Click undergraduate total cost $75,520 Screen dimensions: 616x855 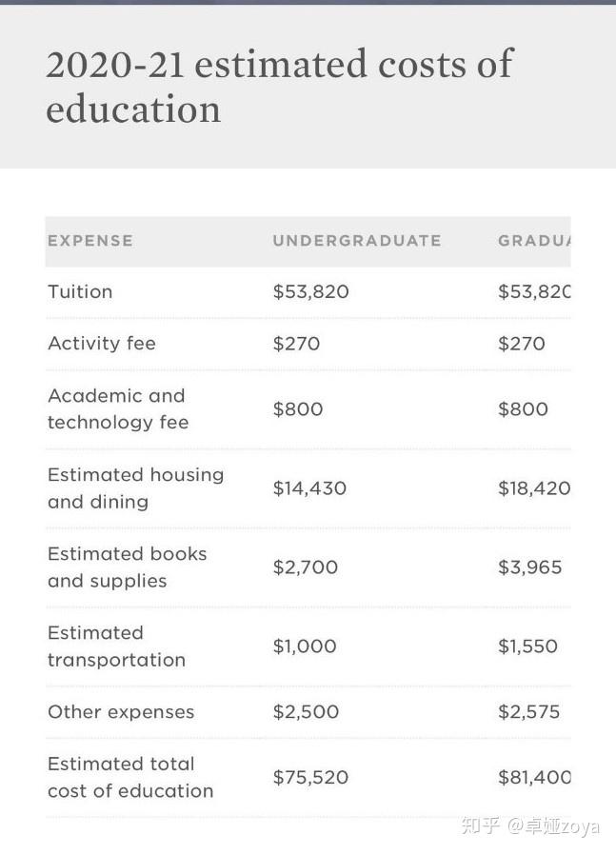click(x=311, y=778)
